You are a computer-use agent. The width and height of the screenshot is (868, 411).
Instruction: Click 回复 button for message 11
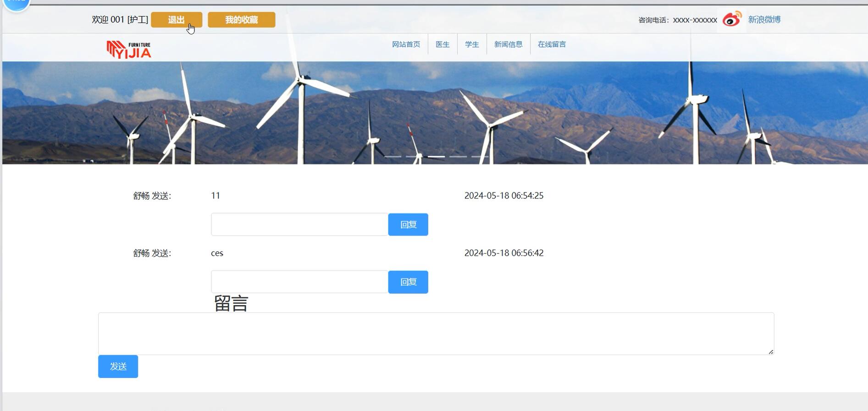click(x=408, y=225)
